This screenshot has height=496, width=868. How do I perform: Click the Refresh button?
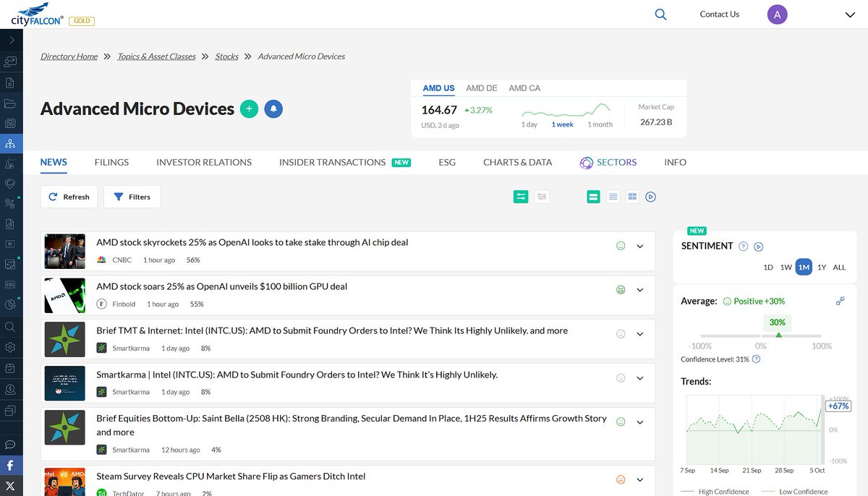point(69,197)
